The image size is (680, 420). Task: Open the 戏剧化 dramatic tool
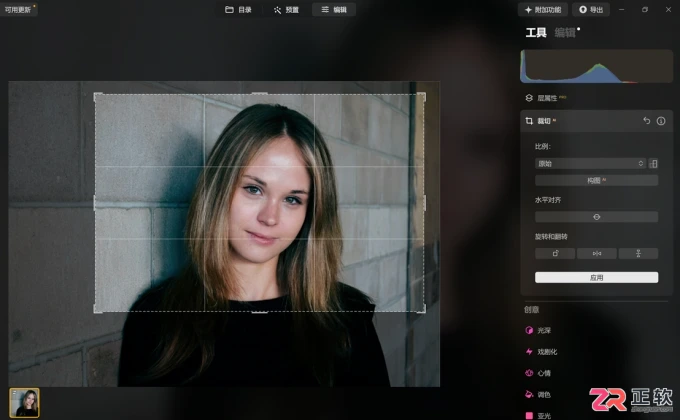click(x=541, y=352)
